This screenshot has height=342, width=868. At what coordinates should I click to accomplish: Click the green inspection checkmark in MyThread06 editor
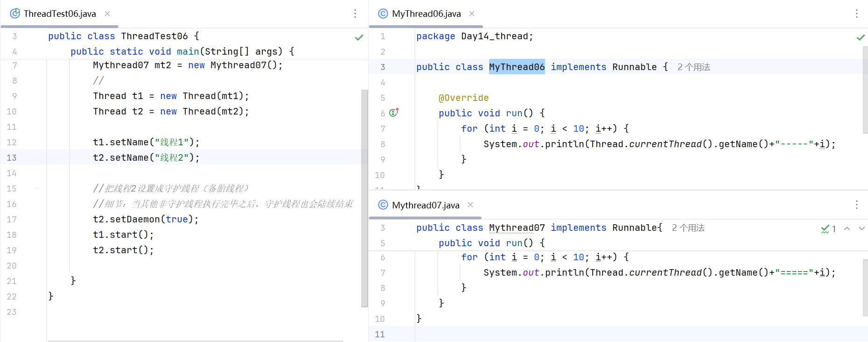pos(861,37)
